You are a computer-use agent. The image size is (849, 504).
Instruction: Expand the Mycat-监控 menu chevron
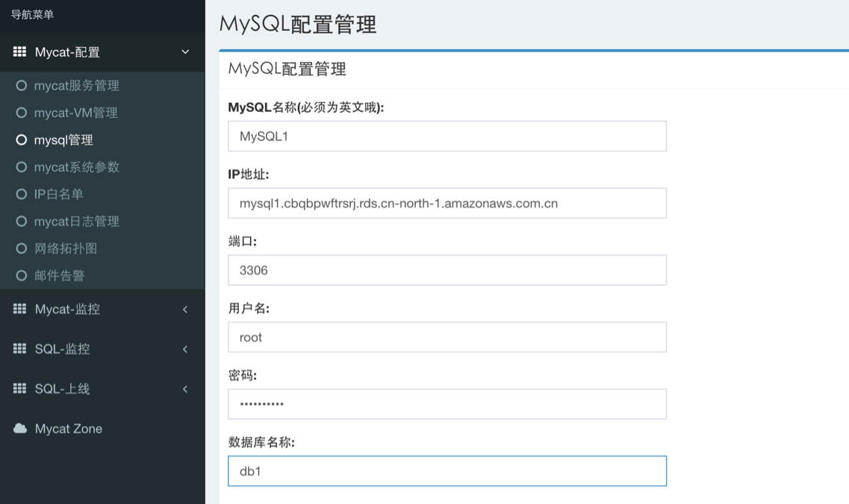[x=185, y=309]
